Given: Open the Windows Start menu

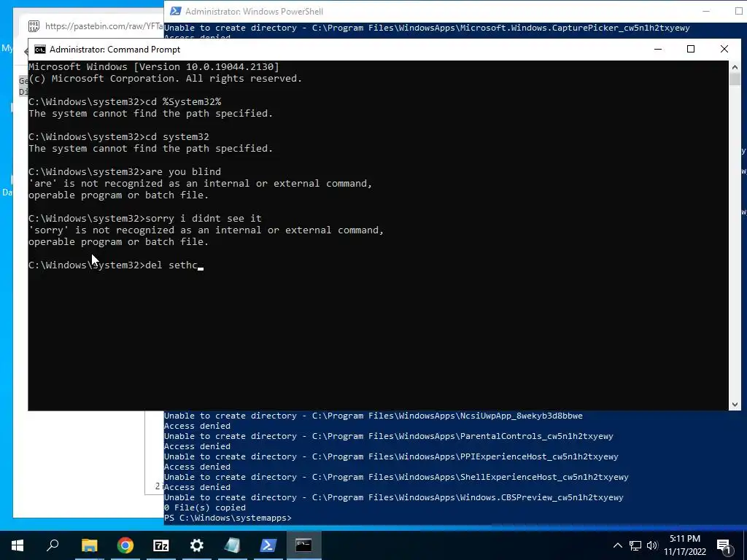Looking at the screenshot, I should [18, 545].
